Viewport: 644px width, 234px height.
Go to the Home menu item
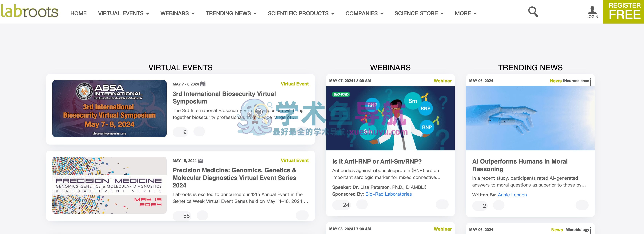(x=78, y=13)
